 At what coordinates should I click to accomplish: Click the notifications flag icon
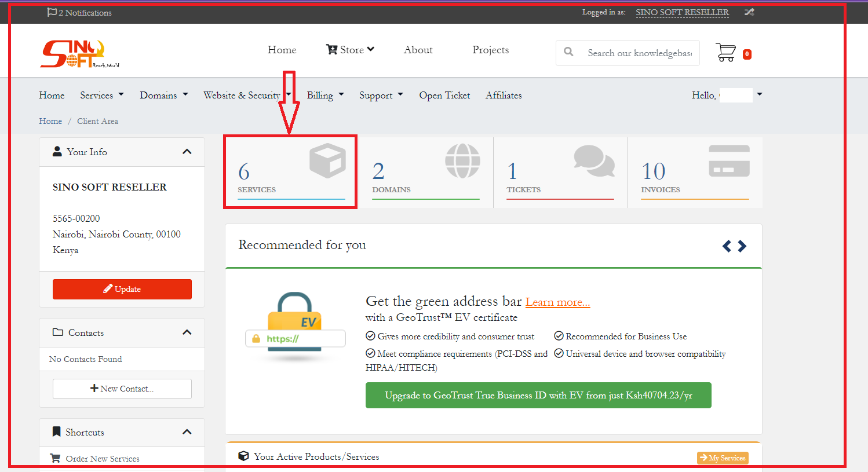(x=52, y=12)
